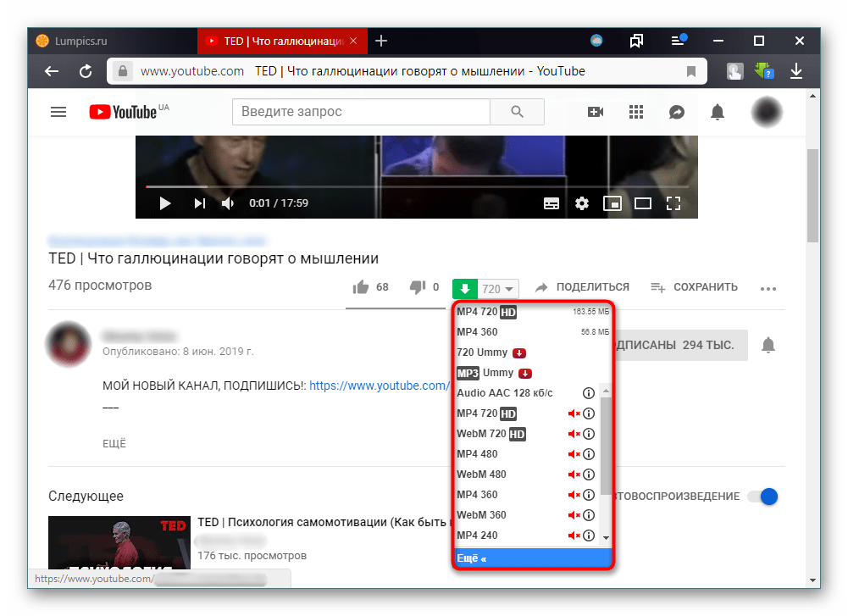
Task: Open the three-dot more actions menu
Action: coord(768,289)
